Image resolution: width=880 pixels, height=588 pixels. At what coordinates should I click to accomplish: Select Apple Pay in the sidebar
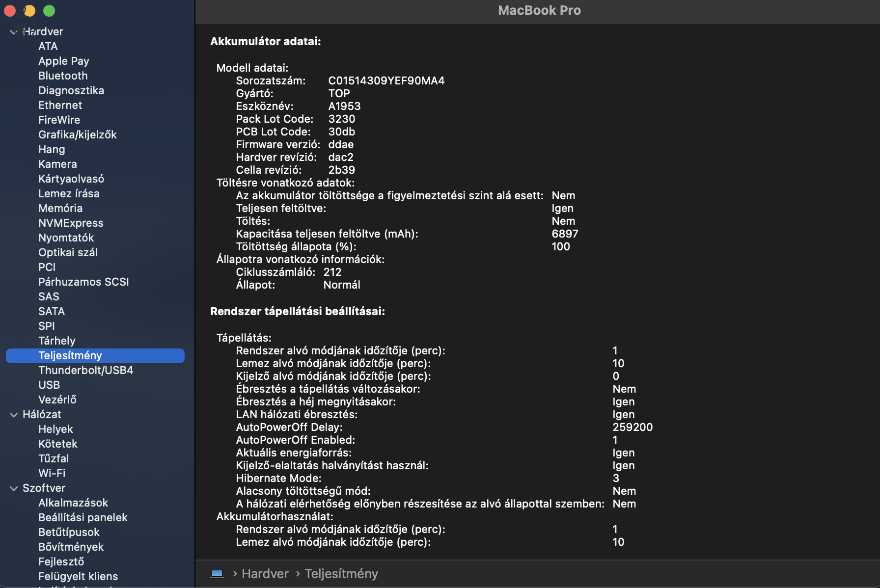click(x=64, y=61)
